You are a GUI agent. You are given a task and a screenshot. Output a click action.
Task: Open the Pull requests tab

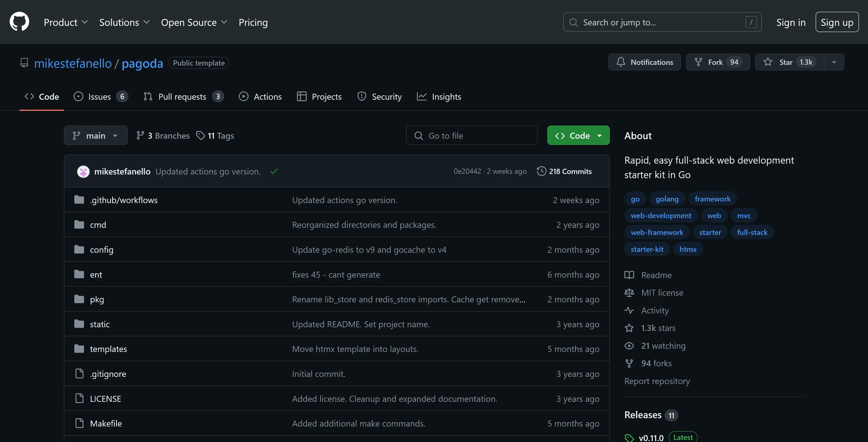tap(184, 97)
